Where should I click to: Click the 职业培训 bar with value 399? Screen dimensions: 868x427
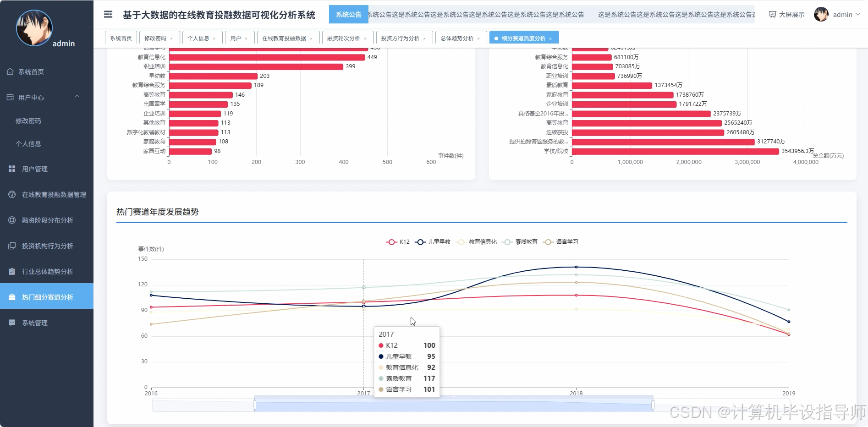click(x=256, y=66)
